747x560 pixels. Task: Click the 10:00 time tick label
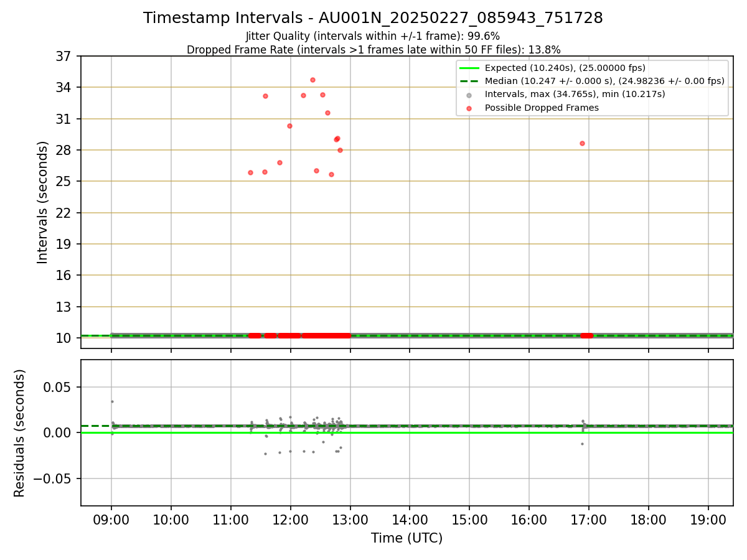(x=171, y=520)
